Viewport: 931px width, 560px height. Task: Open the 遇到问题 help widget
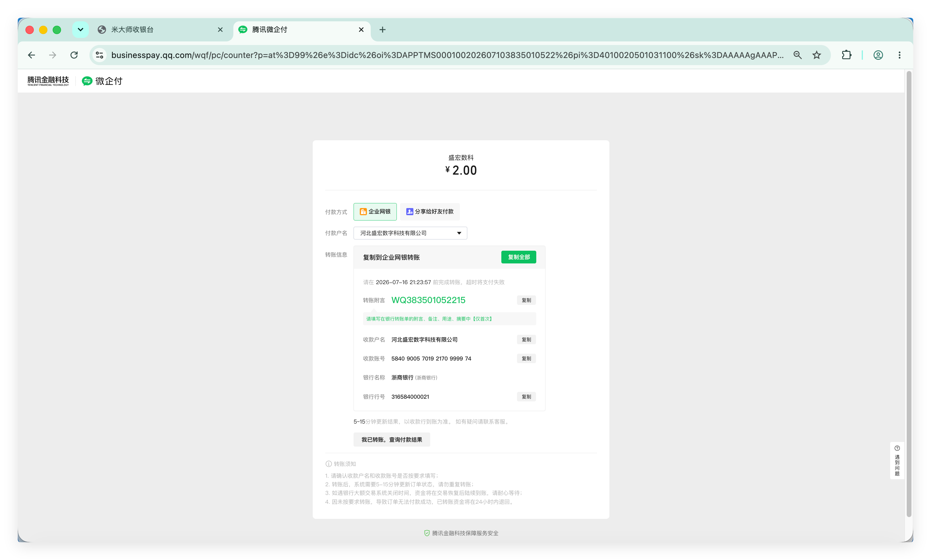(x=897, y=460)
